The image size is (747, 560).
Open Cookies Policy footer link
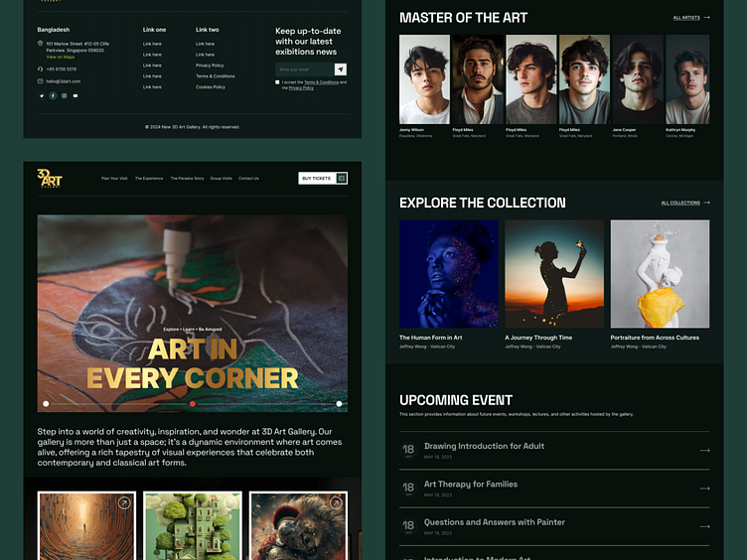[x=211, y=87]
